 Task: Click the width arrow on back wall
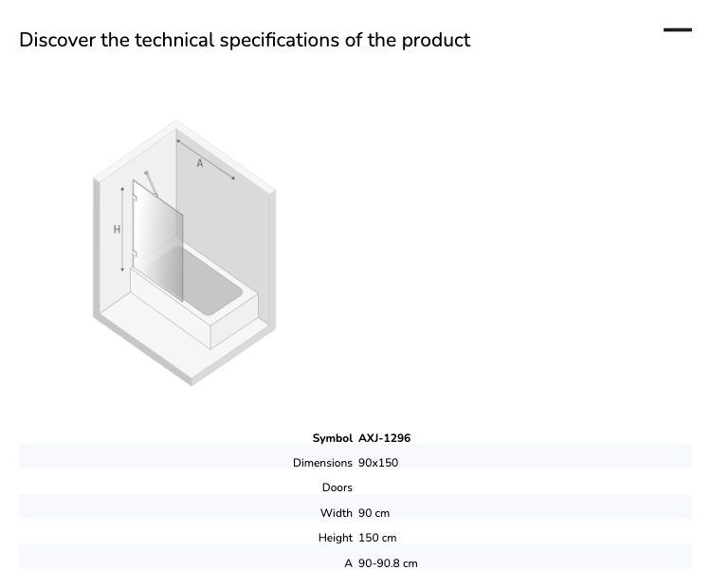[x=206, y=159]
